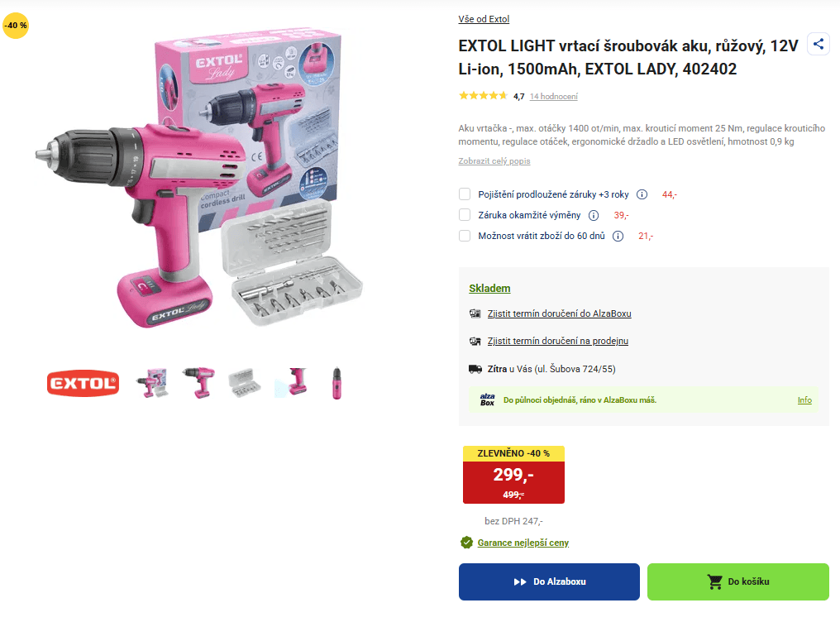Click the delivery truck icon beside Zítra
Image resolution: width=840 pixels, height=622 pixels.
475,369
